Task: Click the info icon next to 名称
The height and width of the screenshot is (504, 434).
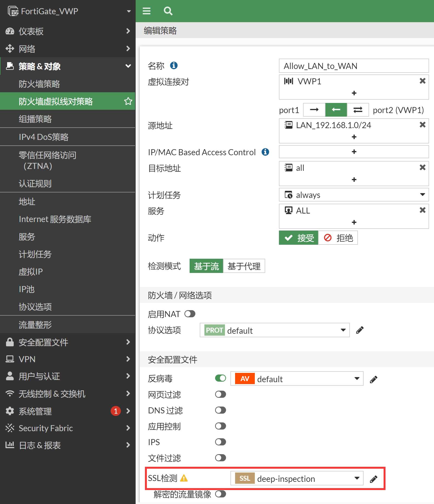Action: click(x=174, y=66)
